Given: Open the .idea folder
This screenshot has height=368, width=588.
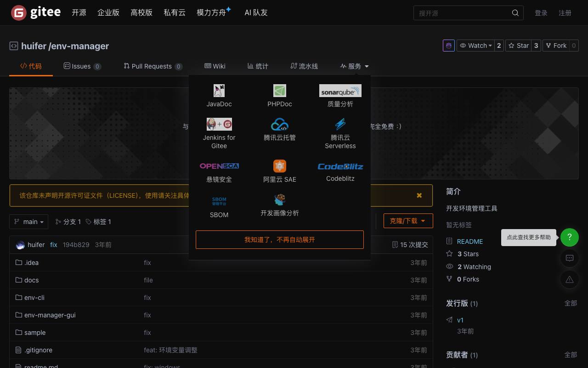Looking at the screenshot, I should [32, 263].
